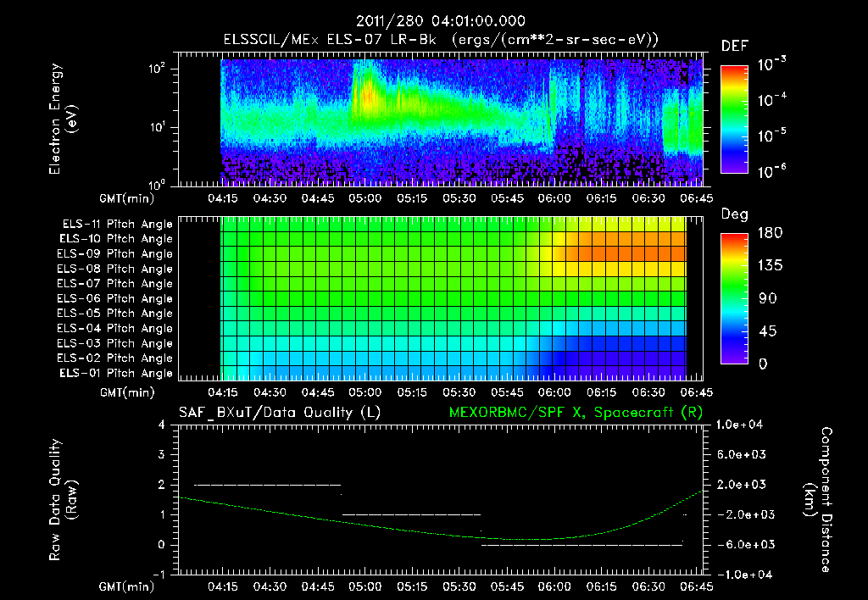
Task: Select the ELS-10 Pitch Angle row label
Action: click(x=116, y=239)
